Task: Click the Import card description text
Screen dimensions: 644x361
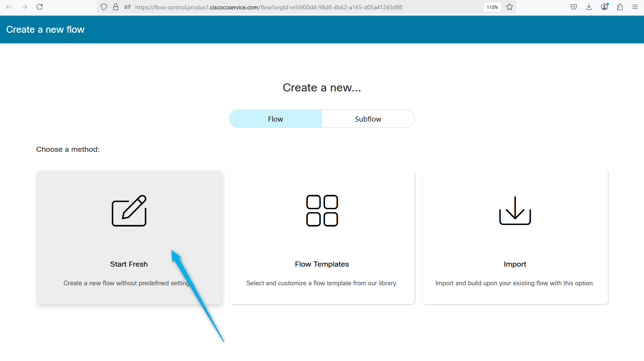Action: (x=515, y=283)
